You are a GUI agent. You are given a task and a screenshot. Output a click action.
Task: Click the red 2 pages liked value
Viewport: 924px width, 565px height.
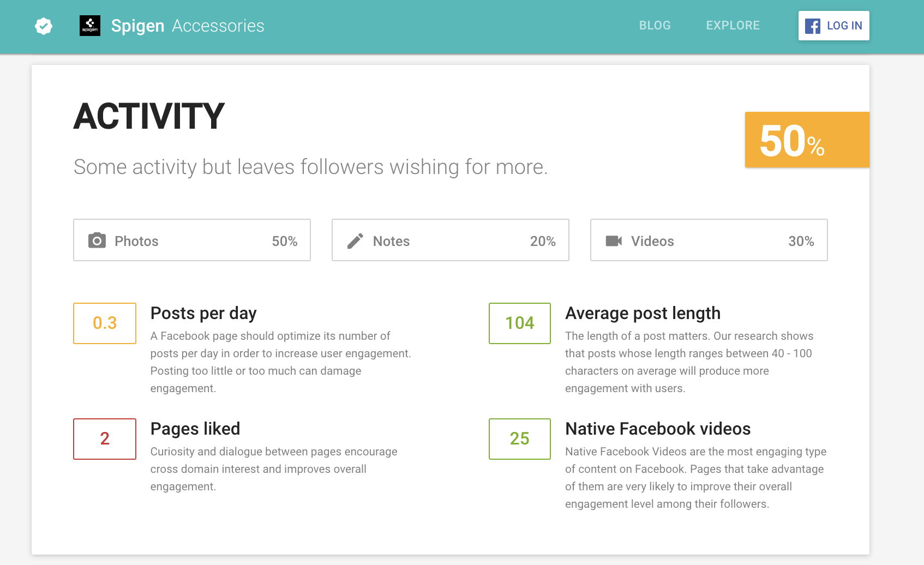tap(105, 439)
